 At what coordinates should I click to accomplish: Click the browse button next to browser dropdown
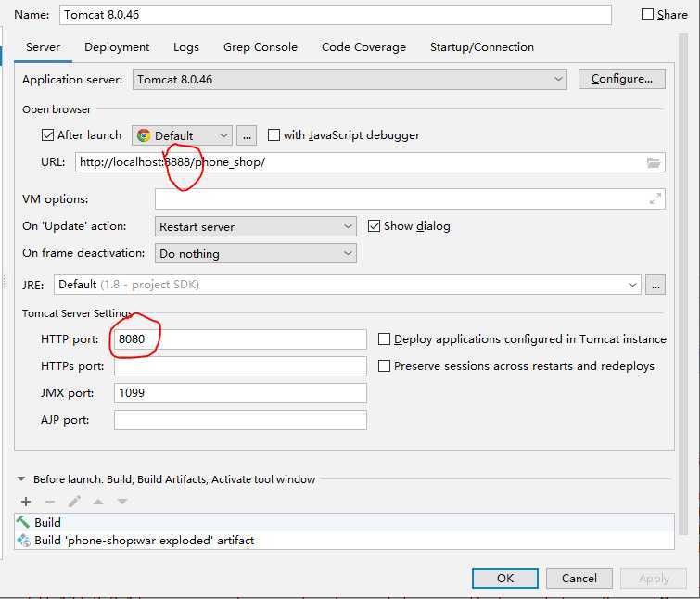click(x=247, y=135)
